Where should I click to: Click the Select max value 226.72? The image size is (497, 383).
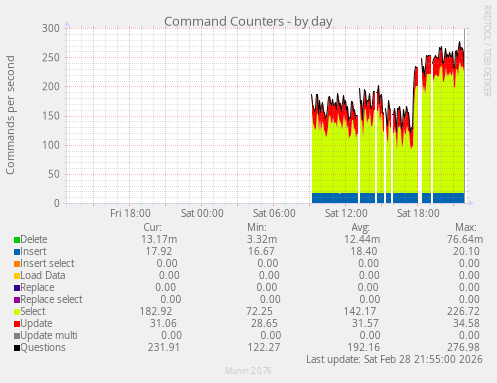coord(463,311)
